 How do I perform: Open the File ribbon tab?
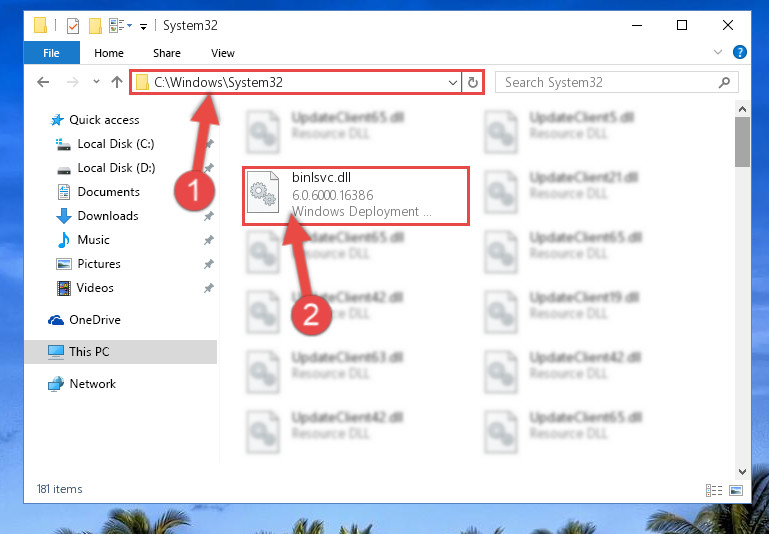[x=51, y=53]
